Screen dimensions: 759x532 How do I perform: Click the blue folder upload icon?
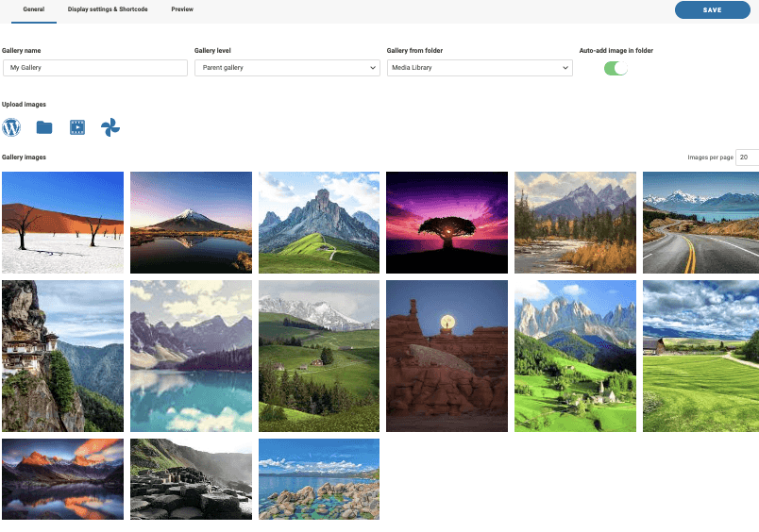pos(44,127)
